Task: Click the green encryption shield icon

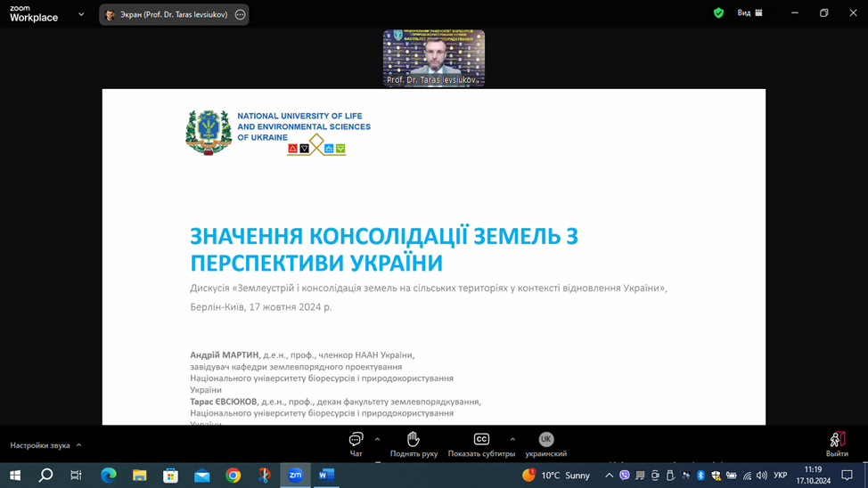Action: (718, 12)
